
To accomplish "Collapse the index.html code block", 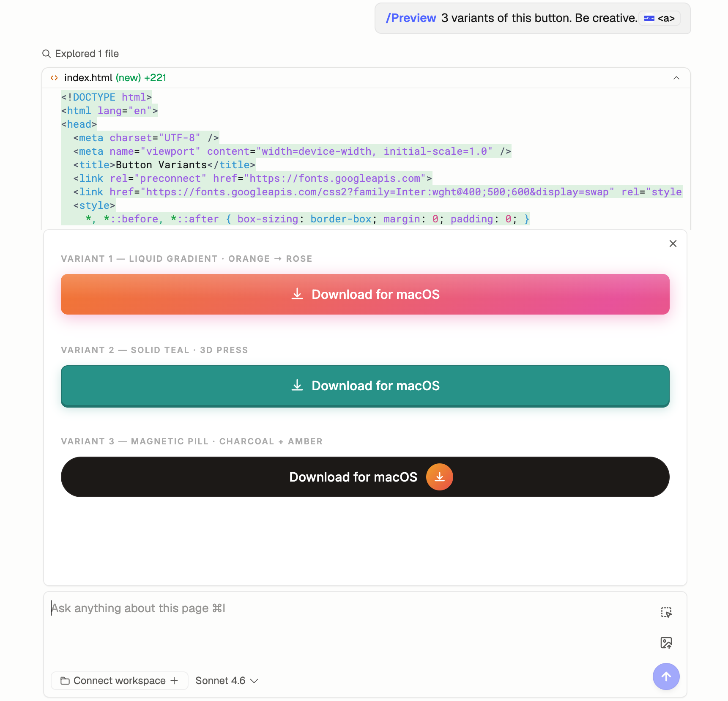I will [676, 78].
